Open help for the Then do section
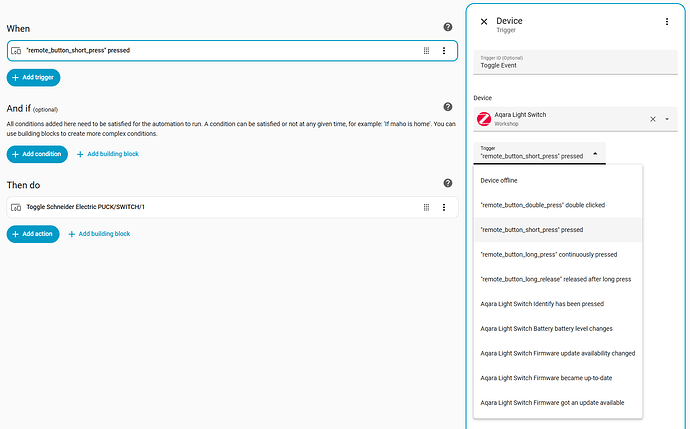This screenshot has height=429, width=690. tap(448, 183)
